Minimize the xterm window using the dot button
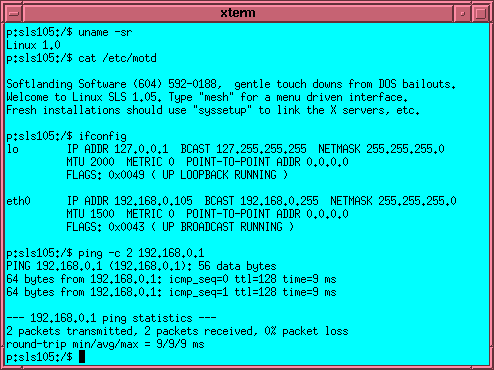This screenshot has height=370, width=494. (462, 14)
